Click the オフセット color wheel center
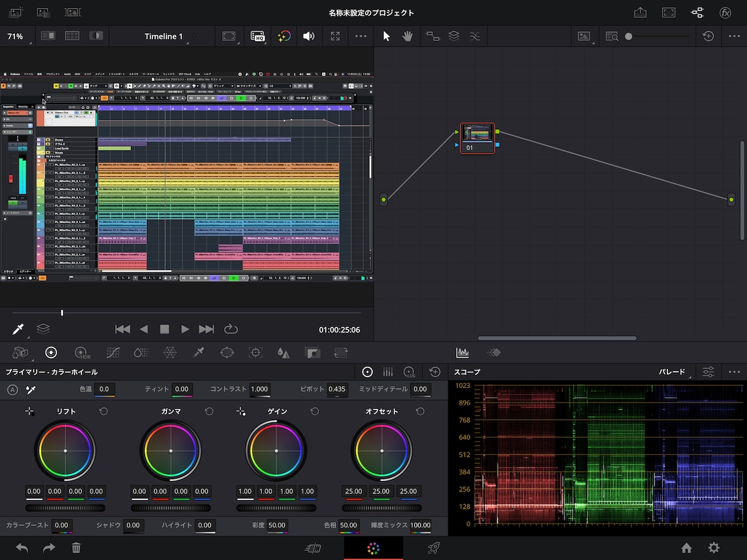Screen dimensions: 747x560 click(381, 451)
